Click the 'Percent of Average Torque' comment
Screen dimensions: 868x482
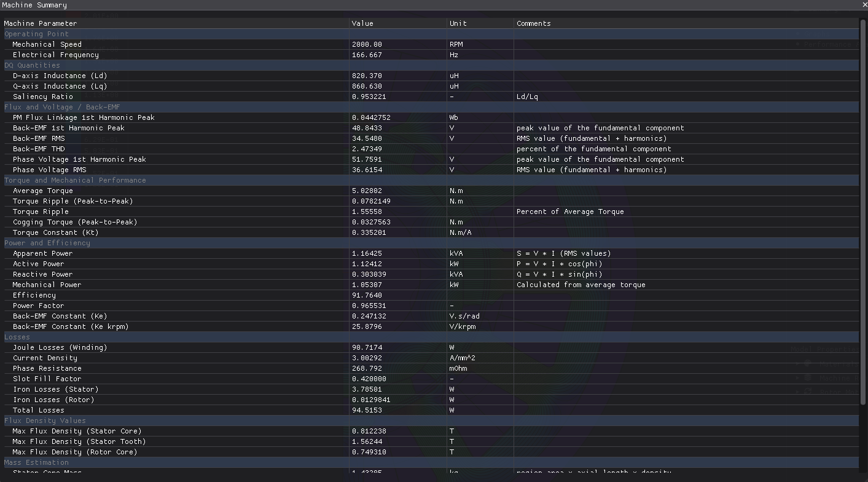(x=570, y=211)
